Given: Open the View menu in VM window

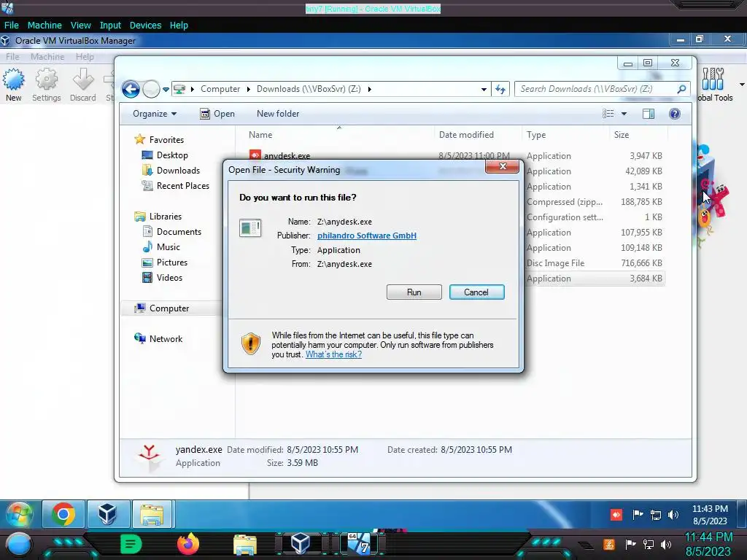Looking at the screenshot, I should 80,26.
